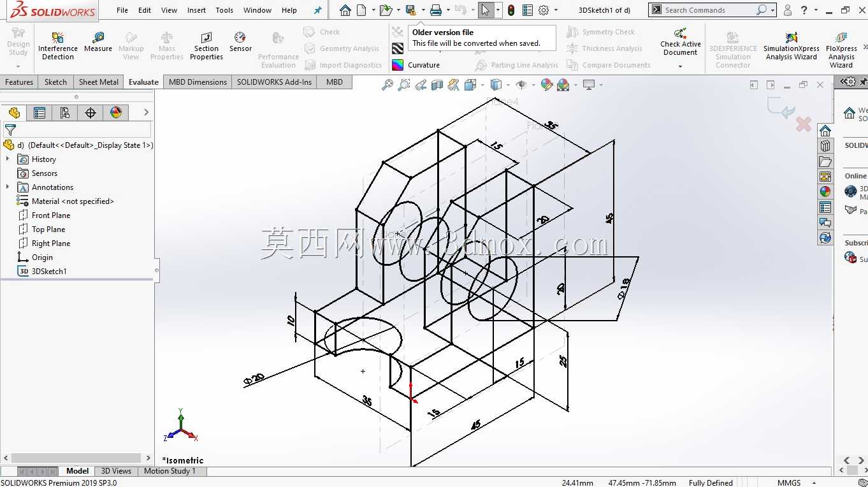Open Appearances task pane tab
The height and width of the screenshot is (487, 868).
[x=825, y=192]
